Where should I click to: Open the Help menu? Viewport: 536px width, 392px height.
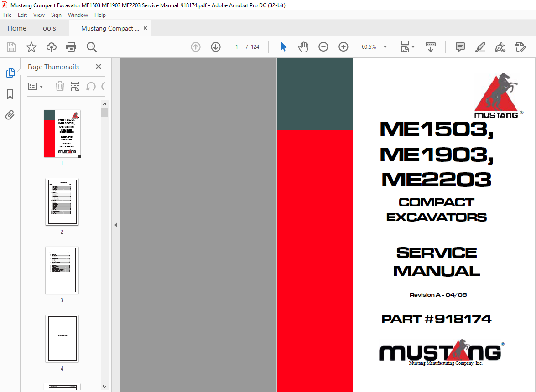pos(100,15)
